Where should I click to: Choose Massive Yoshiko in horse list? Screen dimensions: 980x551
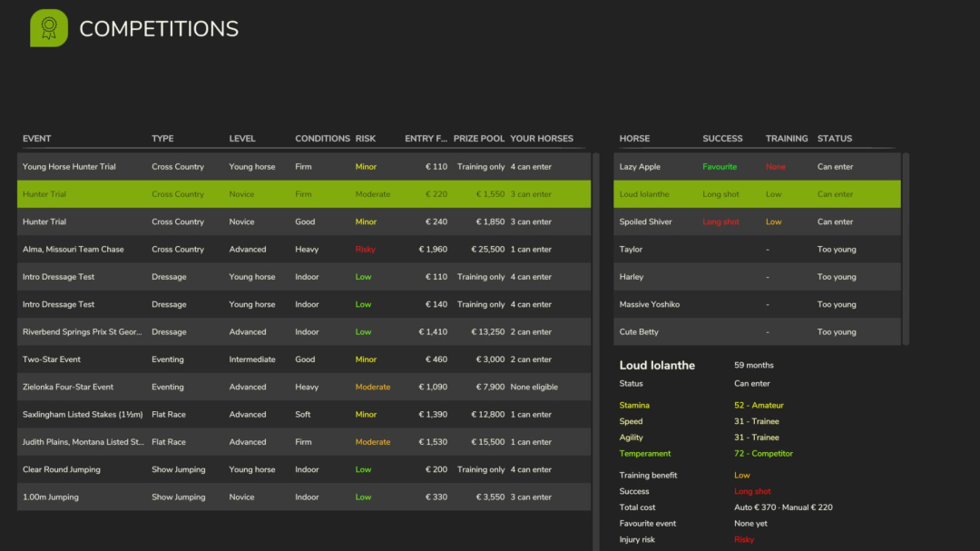[757, 304]
